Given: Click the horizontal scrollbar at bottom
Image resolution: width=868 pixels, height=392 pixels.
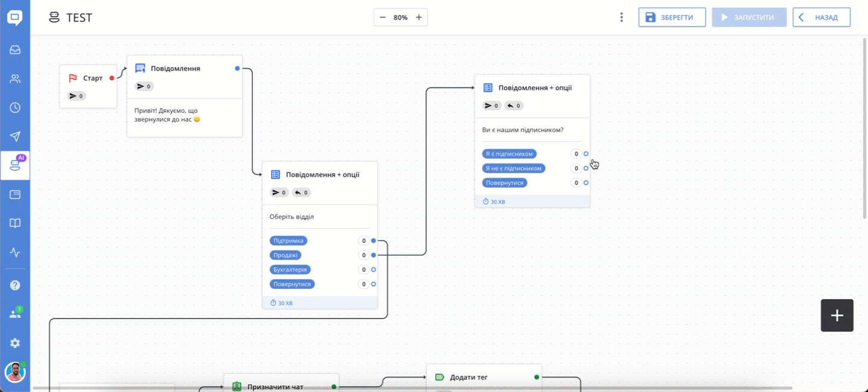Looking at the screenshot, I should 410,388.
